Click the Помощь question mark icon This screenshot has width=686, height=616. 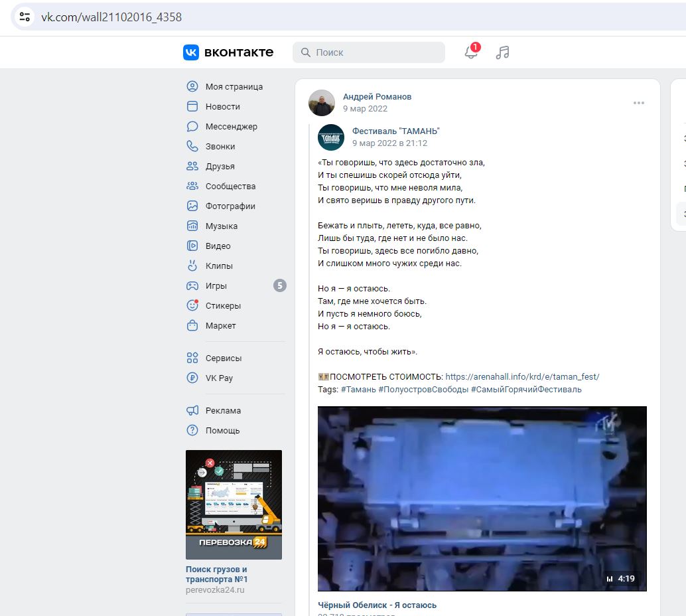click(x=192, y=430)
